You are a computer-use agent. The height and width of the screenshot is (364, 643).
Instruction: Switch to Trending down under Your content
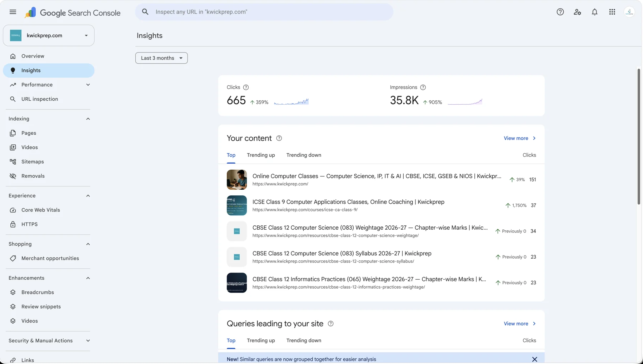click(304, 155)
